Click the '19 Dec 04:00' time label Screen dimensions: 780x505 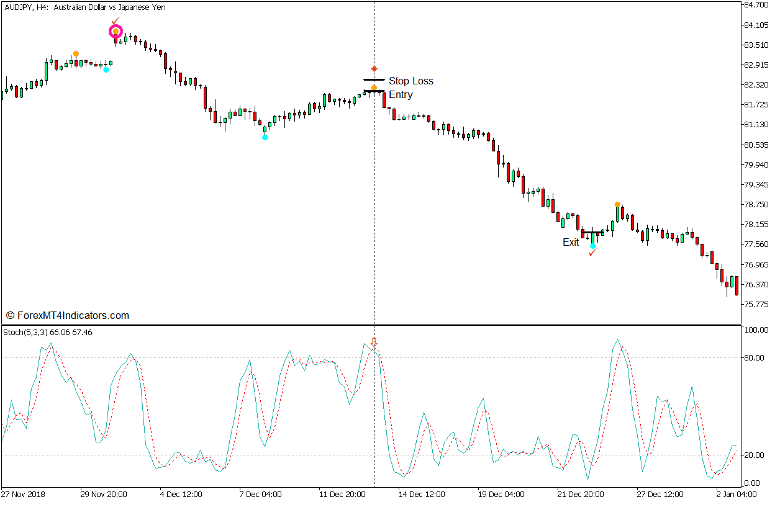coord(501,494)
